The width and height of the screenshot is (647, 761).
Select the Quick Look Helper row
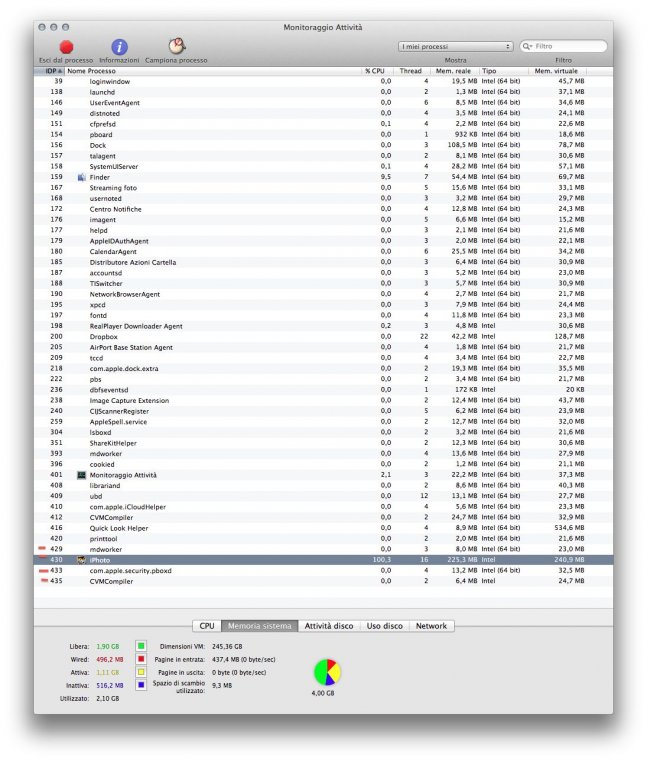(x=323, y=528)
